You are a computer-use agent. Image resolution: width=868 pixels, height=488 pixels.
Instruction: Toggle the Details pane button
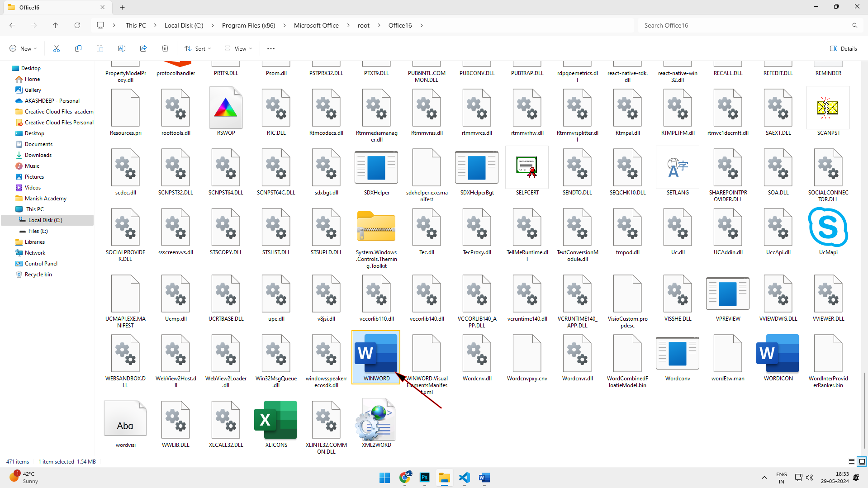pyautogui.click(x=844, y=48)
